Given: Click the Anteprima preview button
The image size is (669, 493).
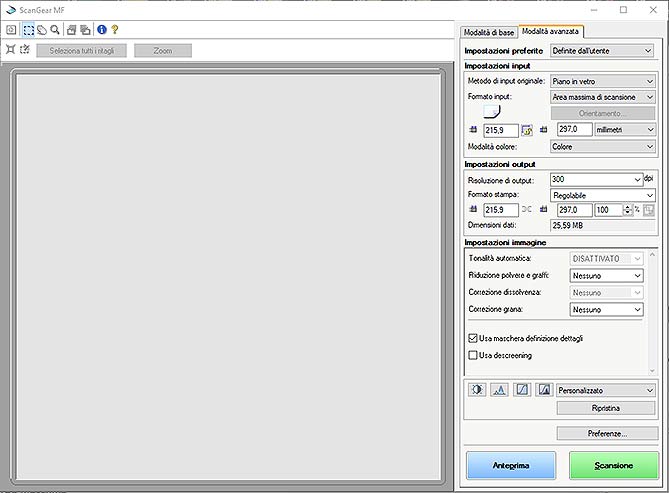Looking at the screenshot, I should point(510,465).
